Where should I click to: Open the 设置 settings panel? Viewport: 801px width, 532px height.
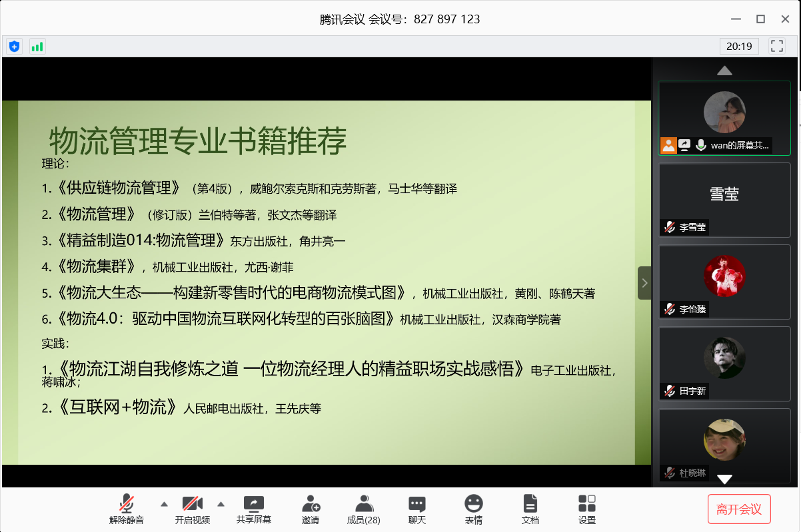click(587, 509)
